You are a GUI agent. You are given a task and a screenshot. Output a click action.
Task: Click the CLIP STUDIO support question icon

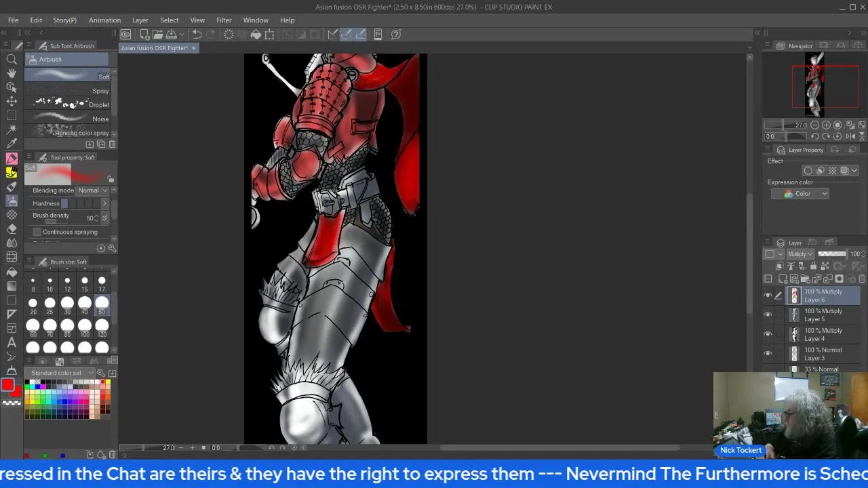(x=396, y=34)
